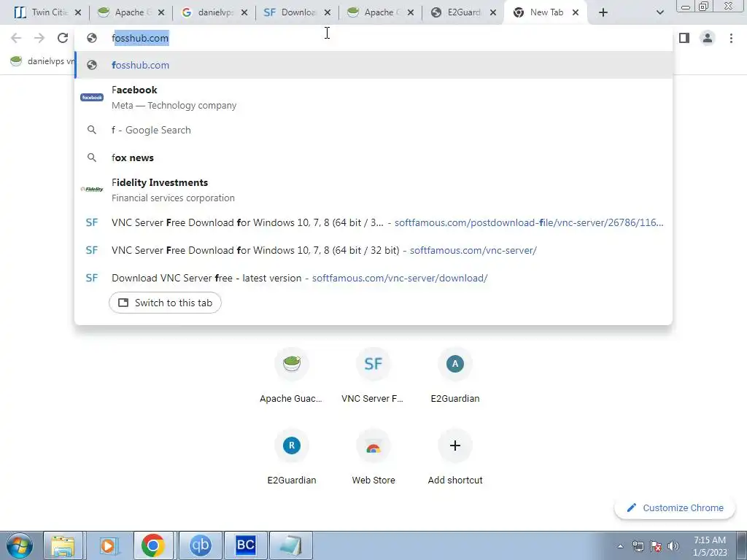This screenshot has height=560, width=747.
Task: Select the Facebook suggestion
Action: tap(373, 97)
